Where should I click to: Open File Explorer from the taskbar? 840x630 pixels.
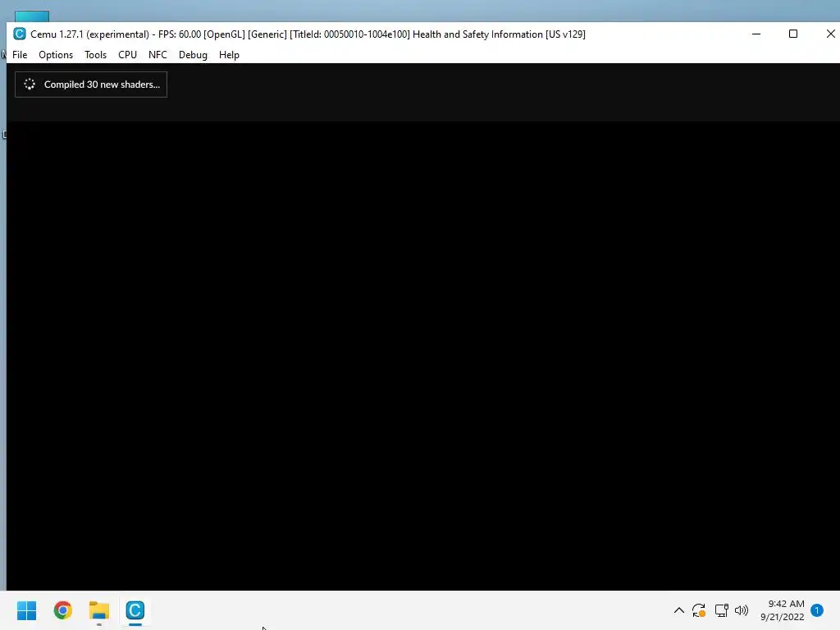click(x=99, y=610)
